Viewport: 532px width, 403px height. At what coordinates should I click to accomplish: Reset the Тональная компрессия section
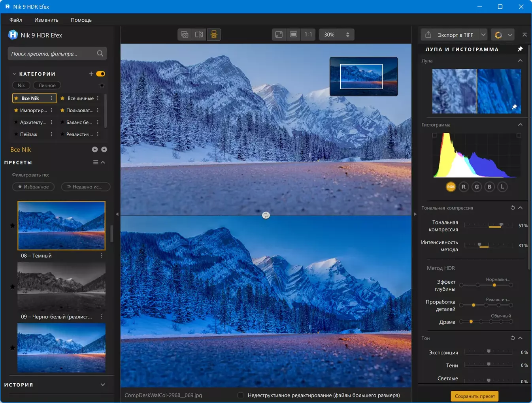(x=513, y=208)
